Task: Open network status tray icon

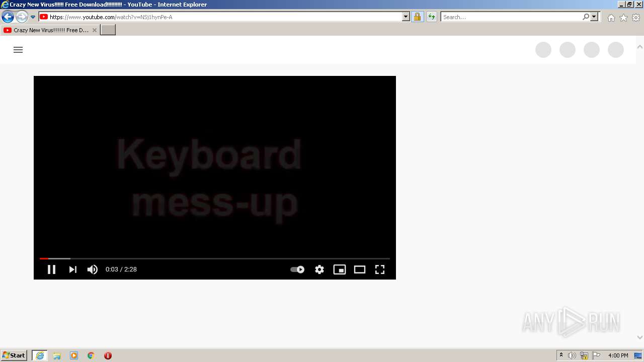Action: pos(584,355)
